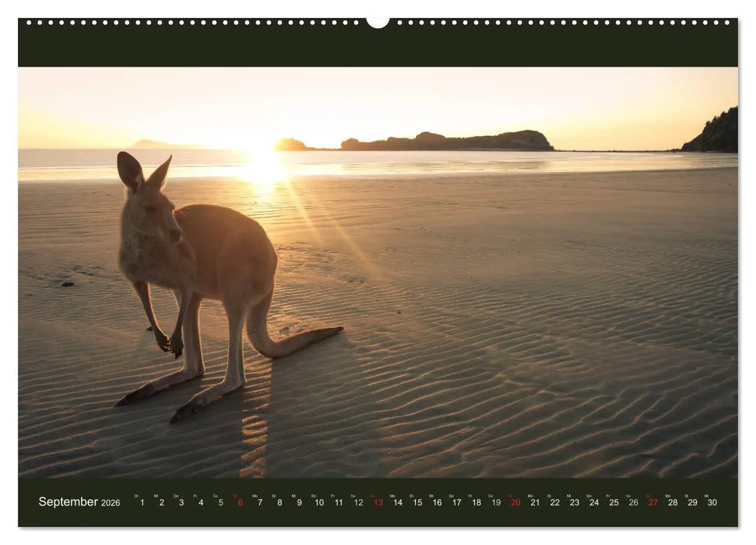Screen dimensions: 756x545
Task: Click the Sa label above date 5
Action: [214, 495]
